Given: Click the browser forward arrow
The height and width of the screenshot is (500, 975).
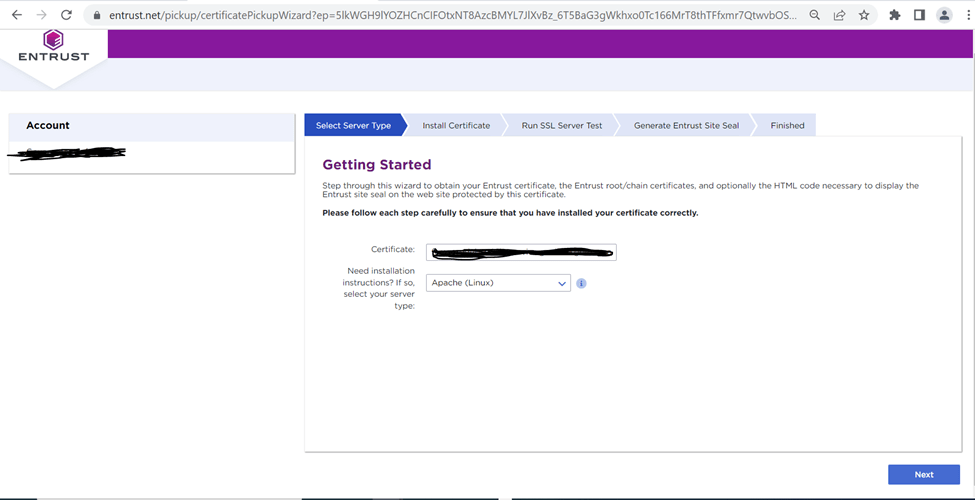Looking at the screenshot, I should (41, 15).
